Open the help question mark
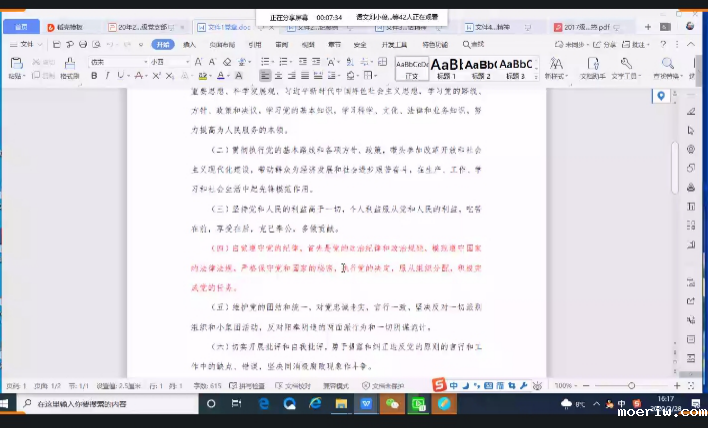The width and height of the screenshot is (708, 428). tap(663, 44)
